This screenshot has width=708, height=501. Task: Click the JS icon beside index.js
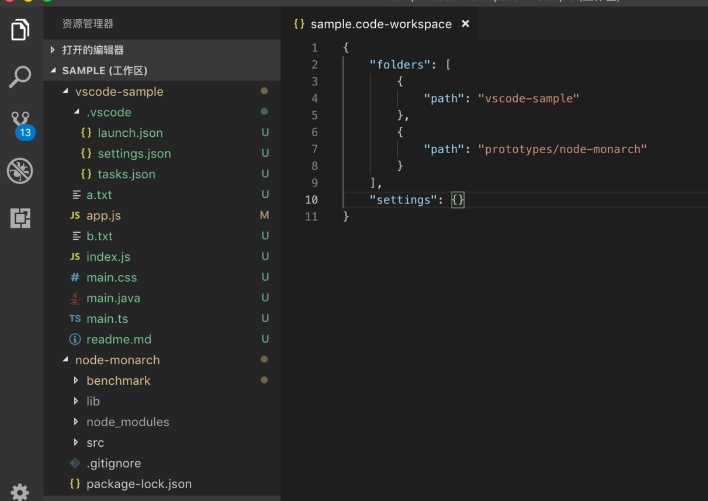75,256
